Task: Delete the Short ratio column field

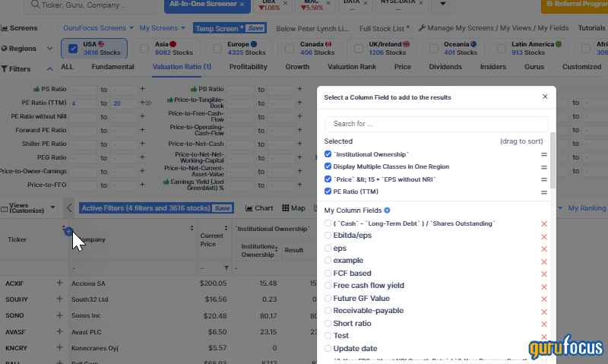Action: (x=544, y=324)
